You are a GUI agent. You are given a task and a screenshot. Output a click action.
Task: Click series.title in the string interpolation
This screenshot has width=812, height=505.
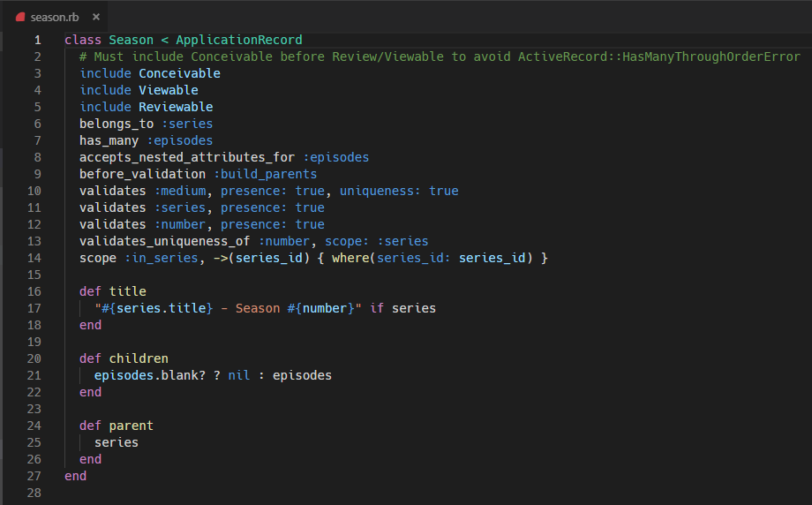coord(161,308)
